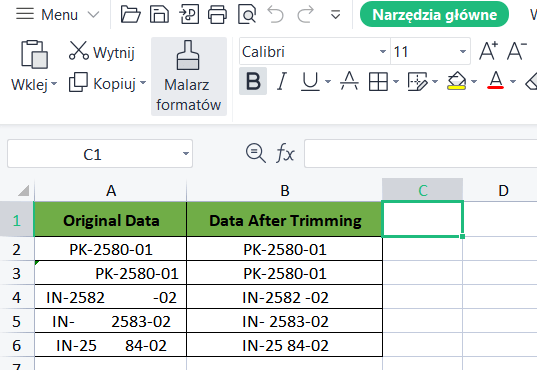Click into the formula bar input
Screen dimensions: 537x370
click(x=421, y=153)
